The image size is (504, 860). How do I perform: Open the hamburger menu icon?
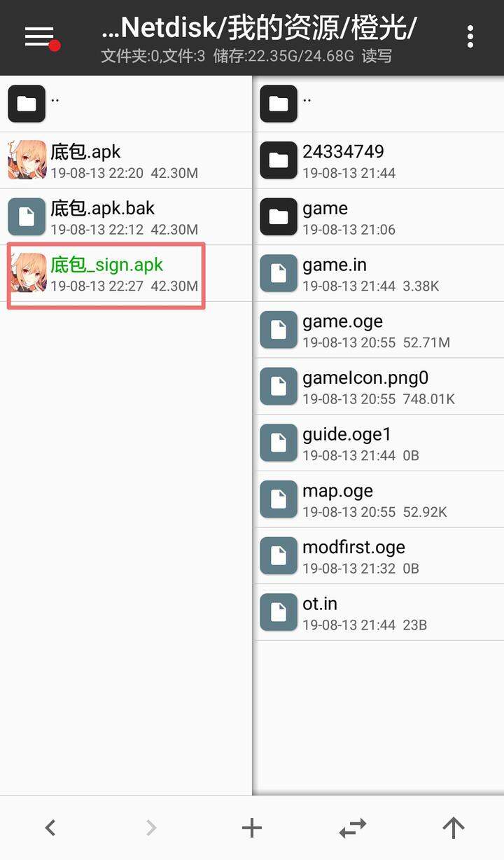click(x=40, y=37)
